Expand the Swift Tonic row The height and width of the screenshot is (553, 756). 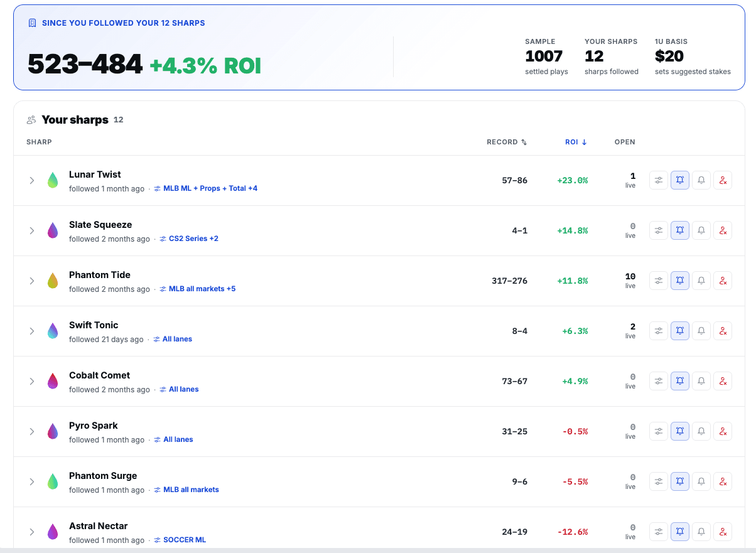coord(31,331)
